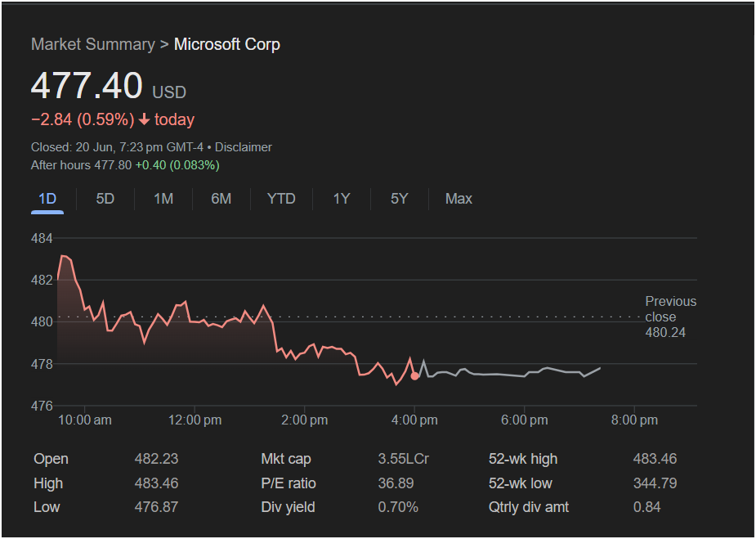Click the Div yield label
Image resolution: width=756 pixels, height=539 pixels.
288,507
